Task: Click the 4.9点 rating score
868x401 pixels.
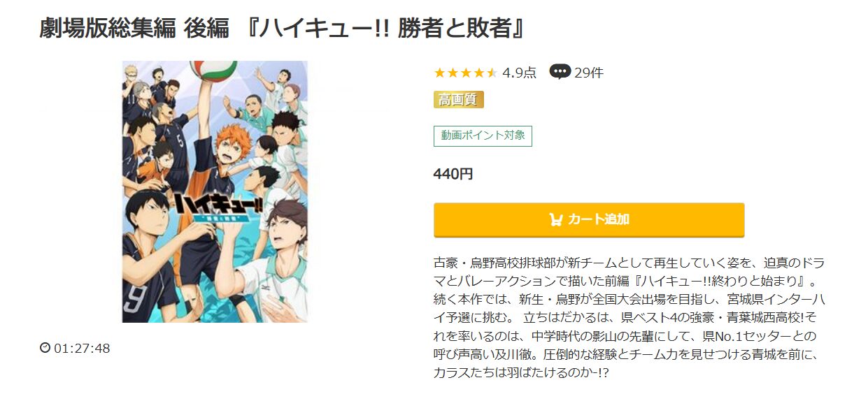Action: (x=519, y=73)
